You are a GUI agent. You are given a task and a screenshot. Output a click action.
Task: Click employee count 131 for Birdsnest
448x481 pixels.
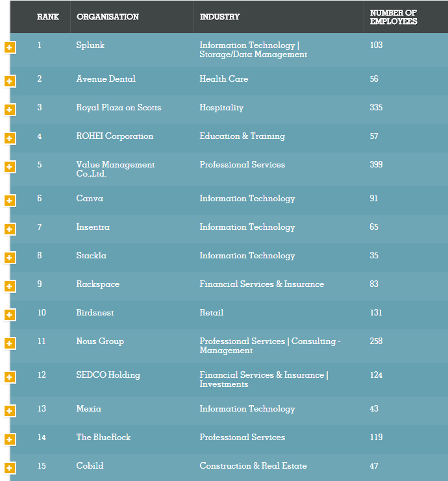[376, 312]
